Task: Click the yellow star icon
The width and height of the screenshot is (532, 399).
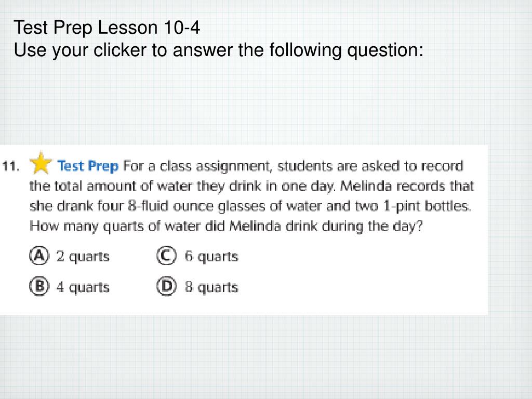Action: (41, 163)
